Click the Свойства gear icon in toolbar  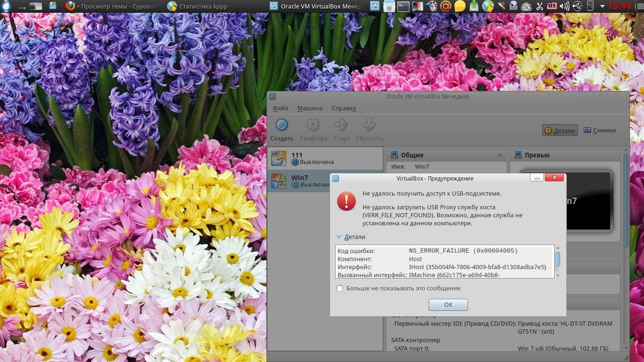point(313,125)
